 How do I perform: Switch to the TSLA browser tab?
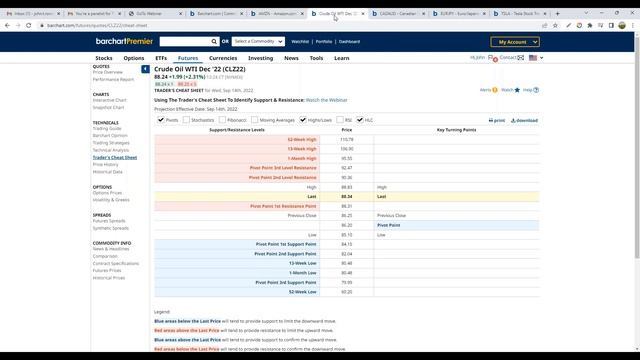[519, 13]
